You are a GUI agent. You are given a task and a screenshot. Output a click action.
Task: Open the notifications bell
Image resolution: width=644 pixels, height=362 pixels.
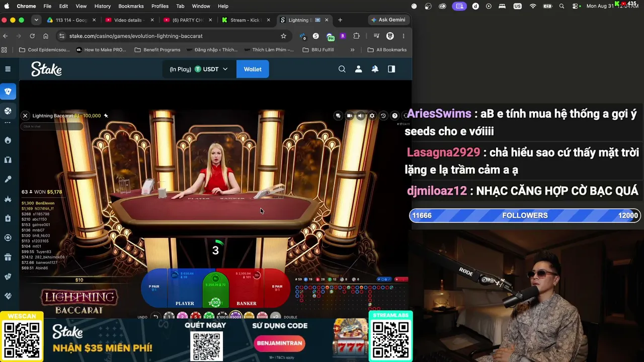point(375,69)
